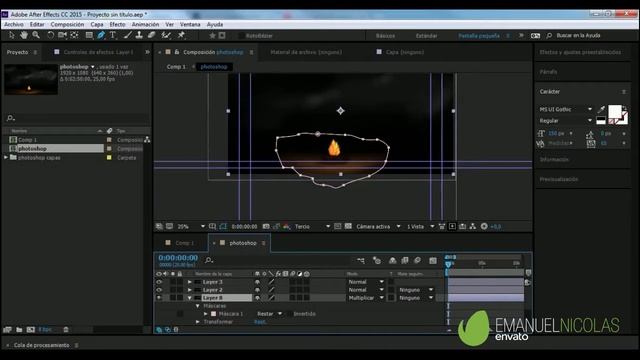The height and width of the screenshot is (360, 640).
Task: Expand Máscara 1 properties
Action: [206, 314]
